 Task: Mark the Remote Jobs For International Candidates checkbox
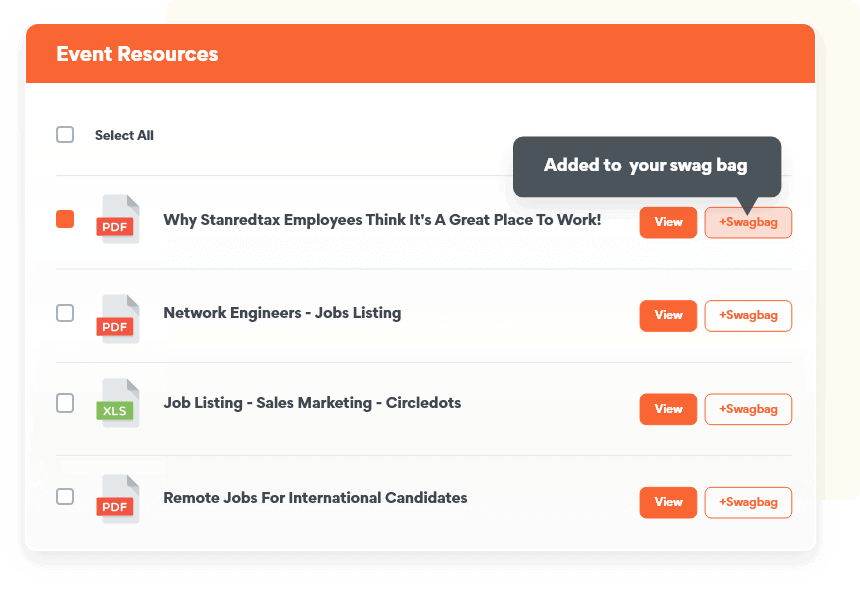click(65, 496)
